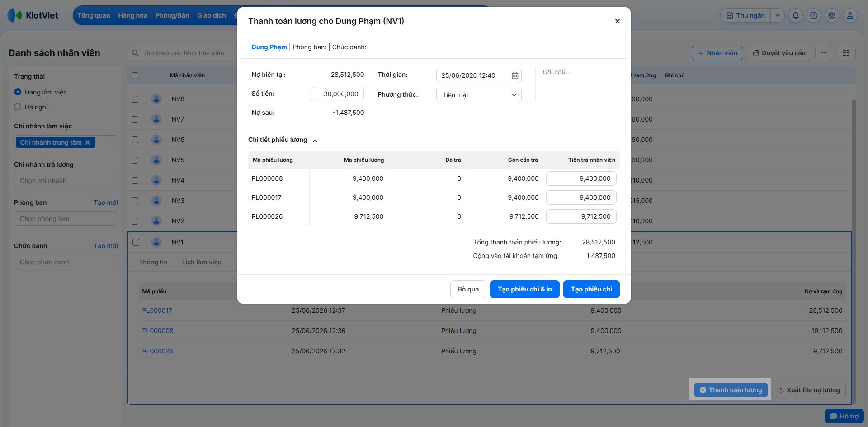This screenshot has height=427, width=868.
Task: Click Xuất file nợ lương button
Action: 808,390
